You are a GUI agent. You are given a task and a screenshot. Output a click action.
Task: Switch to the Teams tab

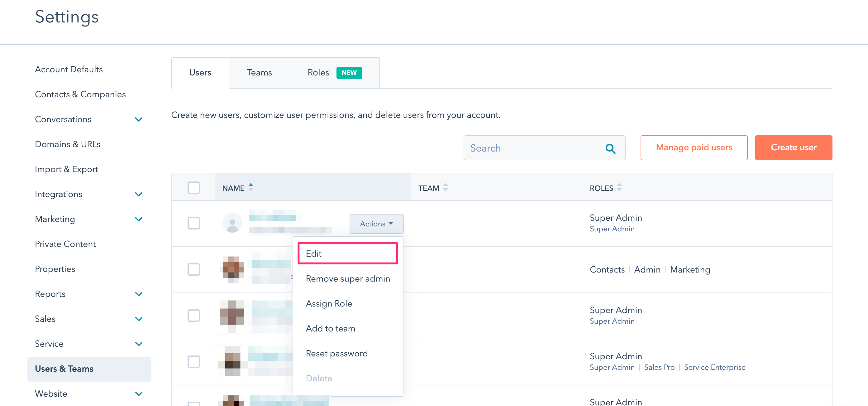point(259,73)
